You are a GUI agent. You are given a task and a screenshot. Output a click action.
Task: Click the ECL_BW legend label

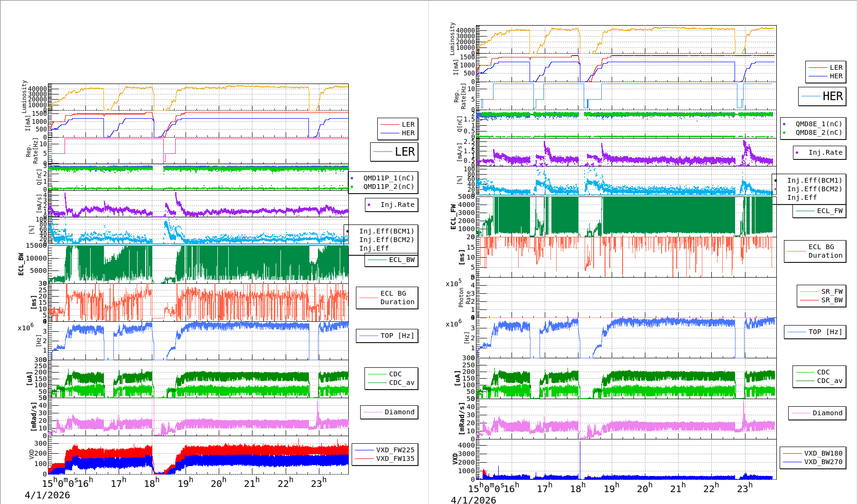pyautogui.click(x=401, y=260)
